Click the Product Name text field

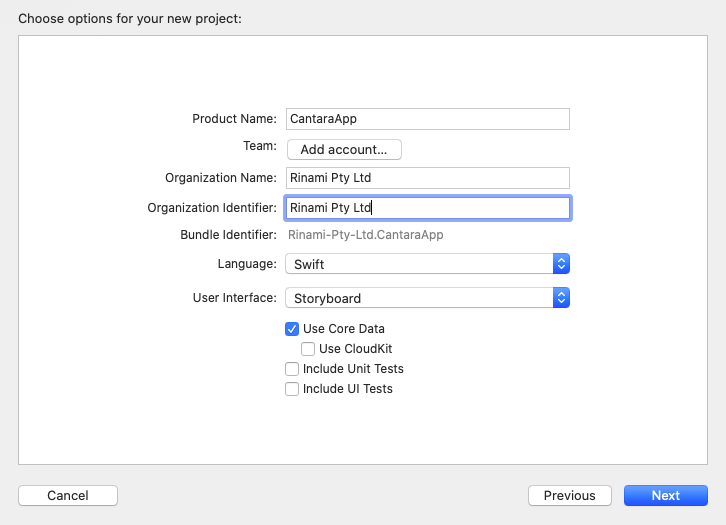pyautogui.click(x=427, y=119)
